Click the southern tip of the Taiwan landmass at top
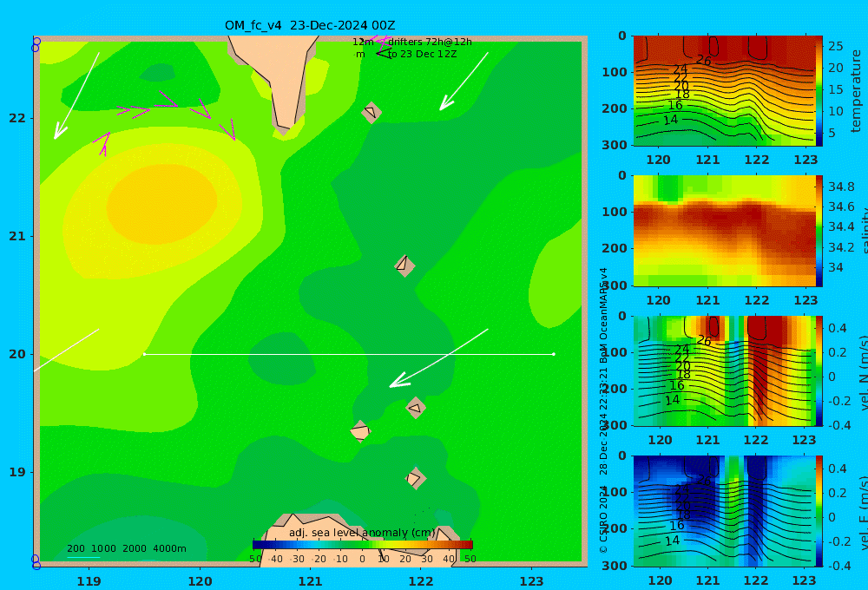Viewport: 868px width, 590px height. (284, 128)
